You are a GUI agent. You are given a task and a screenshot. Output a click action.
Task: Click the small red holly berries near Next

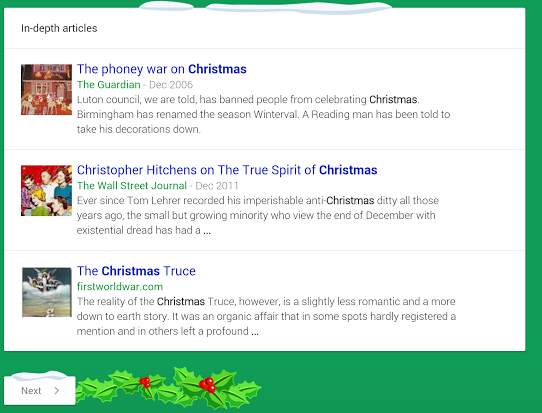click(145, 382)
